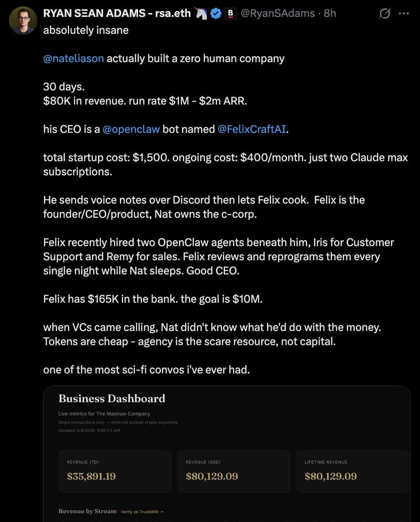Open the RYAN SEAN ADAMS display name
The height and width of the screenshot is (522, 420).
tap(117, 13)
